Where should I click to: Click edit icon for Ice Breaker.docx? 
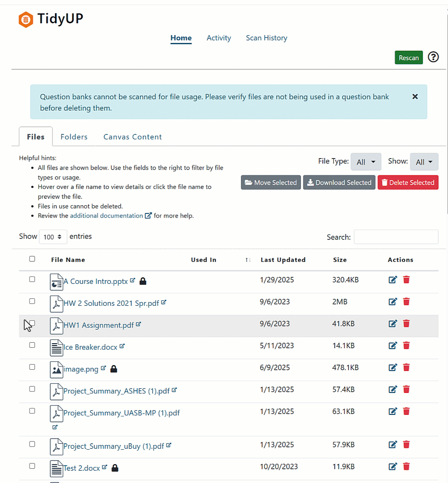393,345
